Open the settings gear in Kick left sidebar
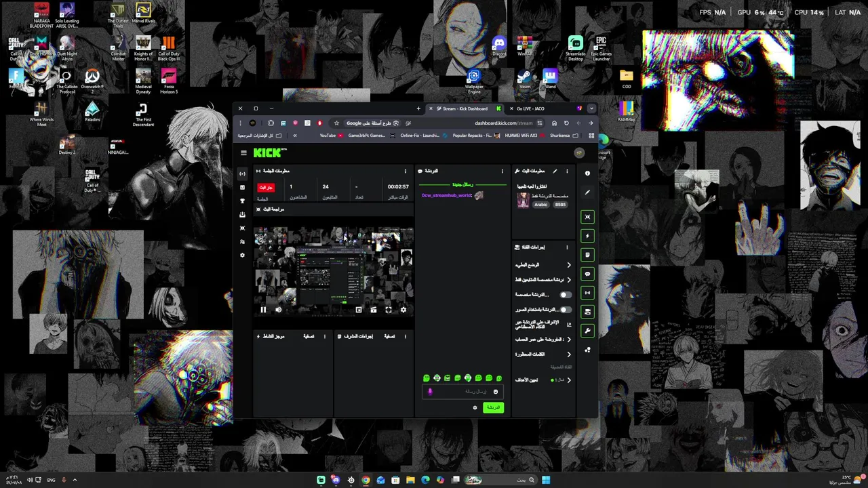Screen dimensions: 868x488 243,256
